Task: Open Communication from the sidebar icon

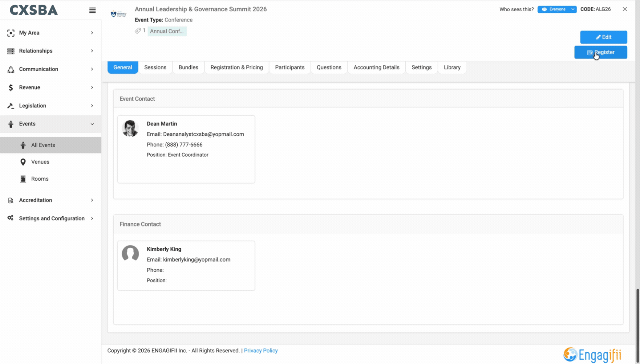Action: tap(10, 69)
